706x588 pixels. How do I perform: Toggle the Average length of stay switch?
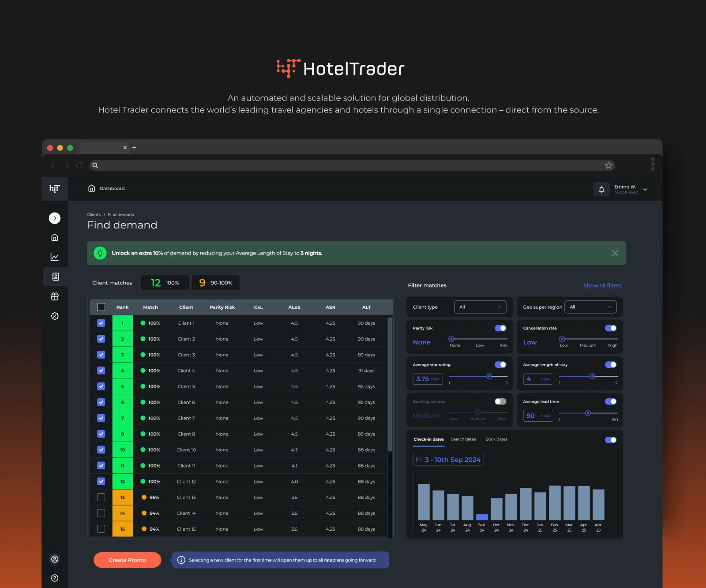(x=611, y=365)
